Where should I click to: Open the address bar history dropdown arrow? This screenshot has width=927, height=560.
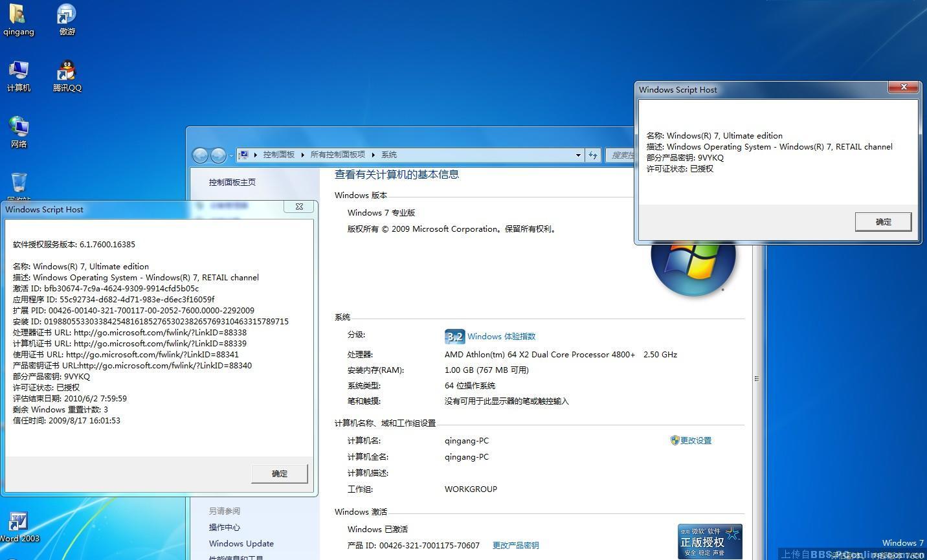click(x=578, y=155)
